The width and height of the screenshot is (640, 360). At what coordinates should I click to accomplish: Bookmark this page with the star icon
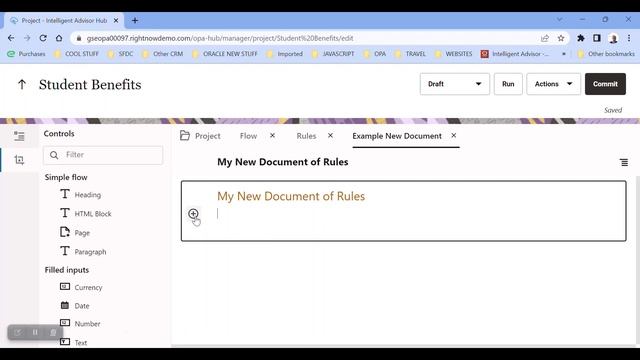coord(561,38)
